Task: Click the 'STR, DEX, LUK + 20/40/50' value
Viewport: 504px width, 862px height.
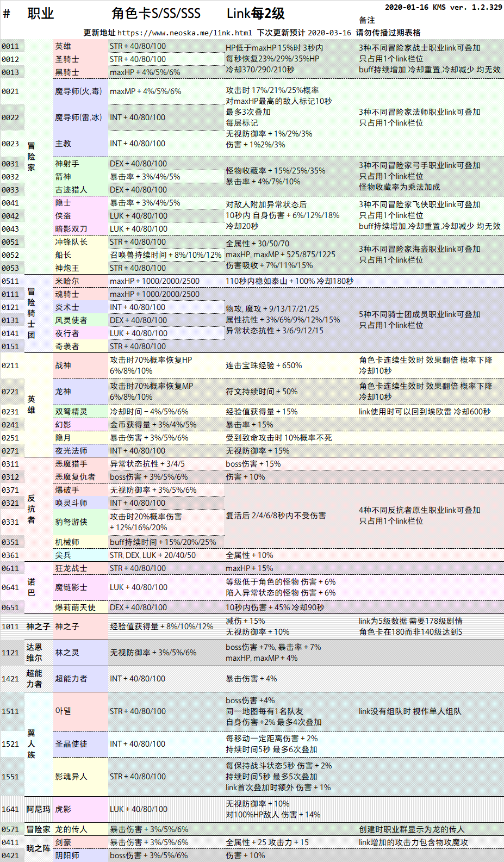Action: (x=153, y=555)
